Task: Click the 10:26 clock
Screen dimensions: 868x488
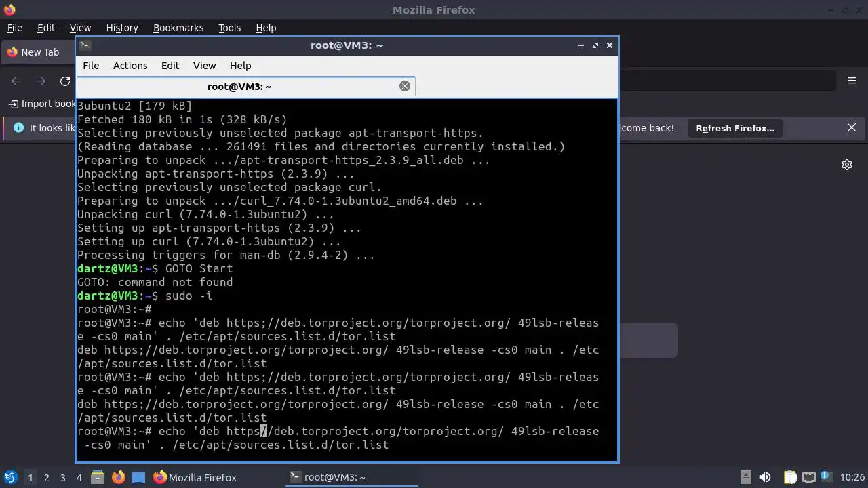Action: point(852,478)
